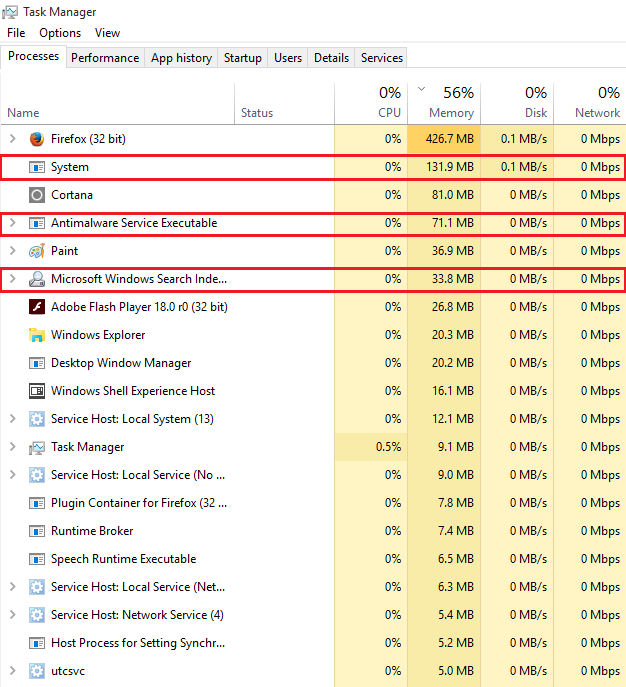
Task: Sort processes by Disk column header
Action: [517, 104]
